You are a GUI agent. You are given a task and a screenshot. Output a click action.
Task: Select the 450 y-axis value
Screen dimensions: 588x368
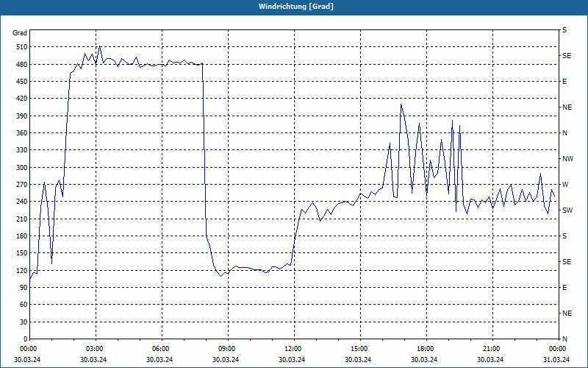[21, 82]
